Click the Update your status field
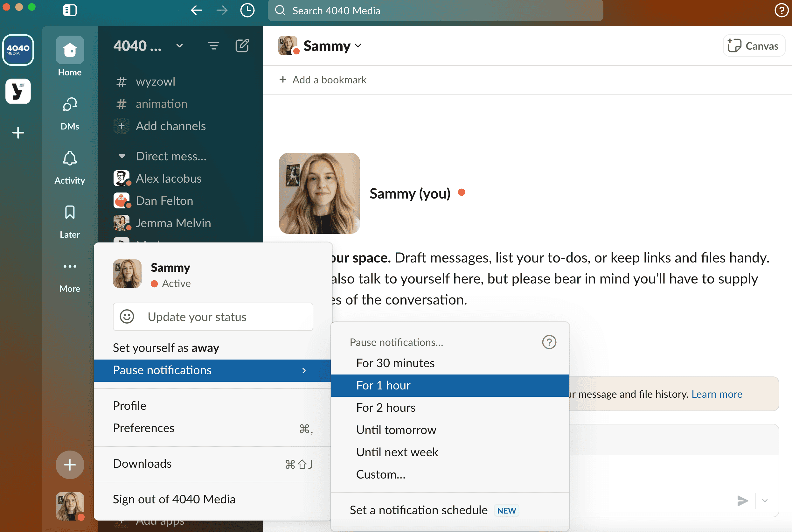The width and height of the screenshot is (792, 532). pyautogui.click(x=213, y=317)
